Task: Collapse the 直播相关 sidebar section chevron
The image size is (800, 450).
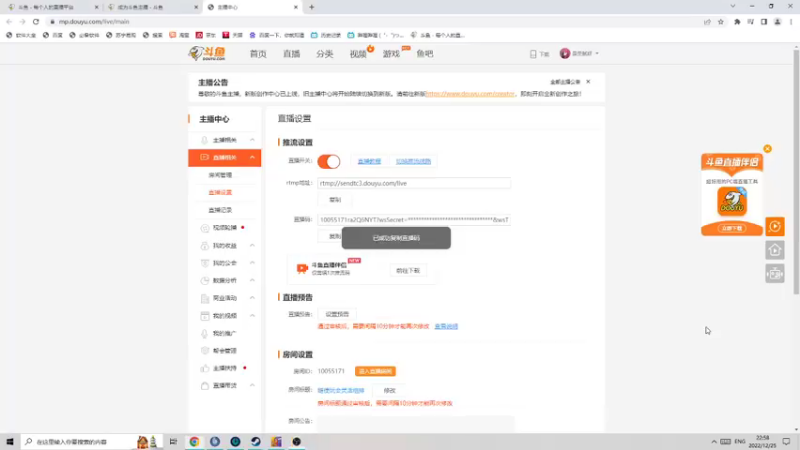Action: 252,157
